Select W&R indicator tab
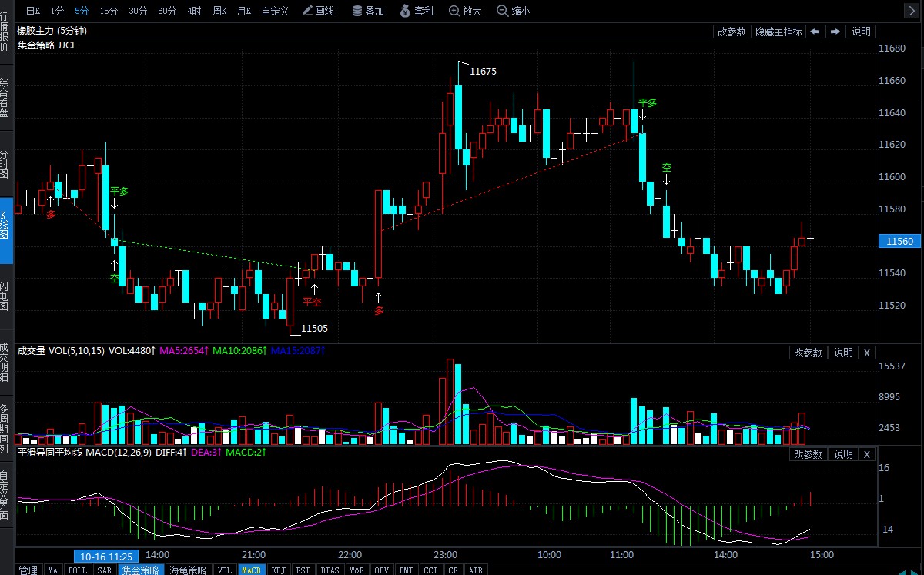 357,570
